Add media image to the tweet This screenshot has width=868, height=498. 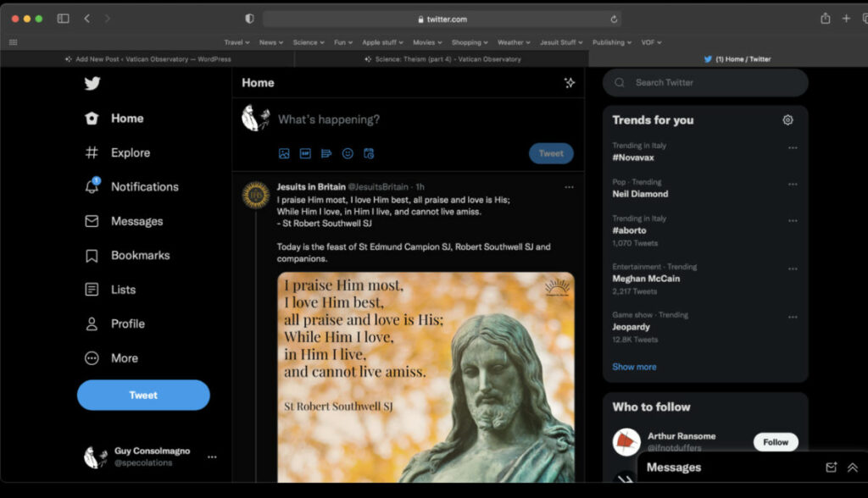284,154
